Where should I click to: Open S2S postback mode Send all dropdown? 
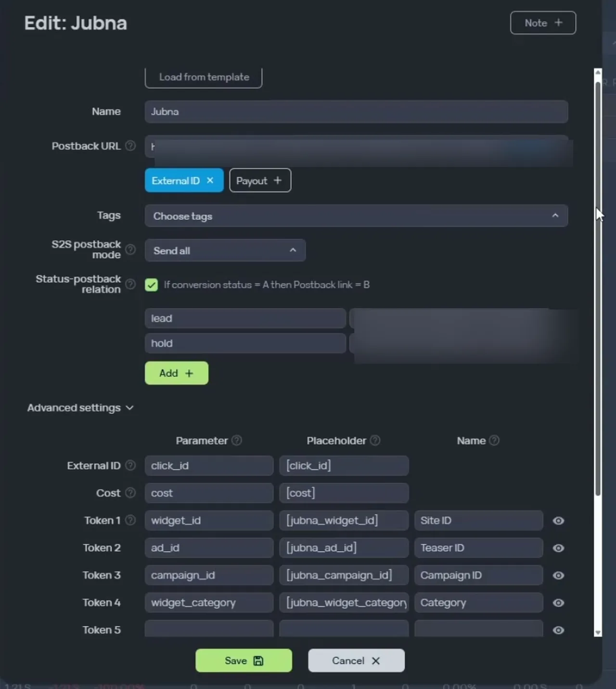pos(225,250)
